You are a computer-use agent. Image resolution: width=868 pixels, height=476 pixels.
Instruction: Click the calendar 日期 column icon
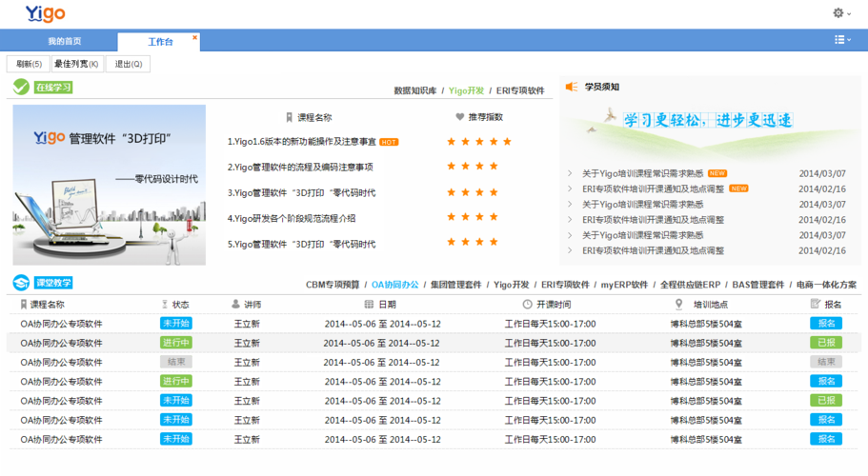click(369, 304)
